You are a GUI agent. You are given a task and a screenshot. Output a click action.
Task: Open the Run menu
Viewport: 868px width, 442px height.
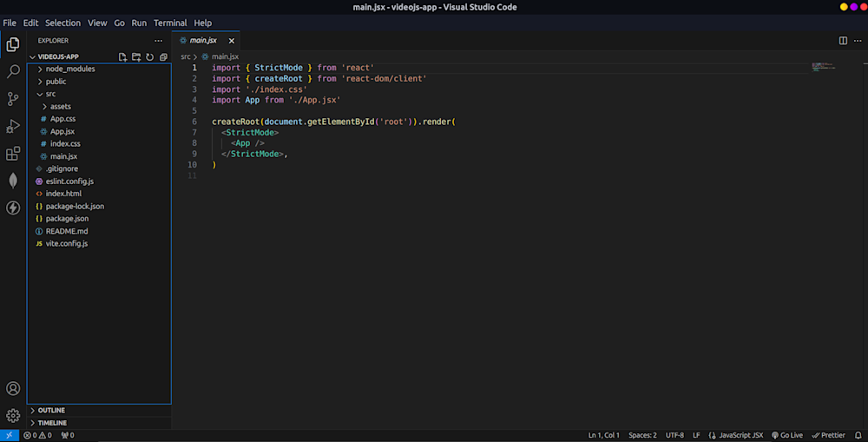139,23
